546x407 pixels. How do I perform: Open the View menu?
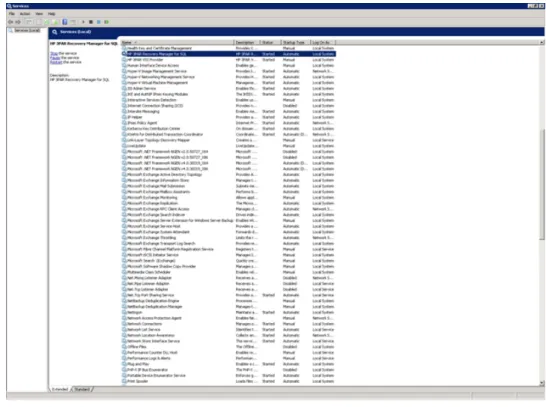(x=39, y=14)
